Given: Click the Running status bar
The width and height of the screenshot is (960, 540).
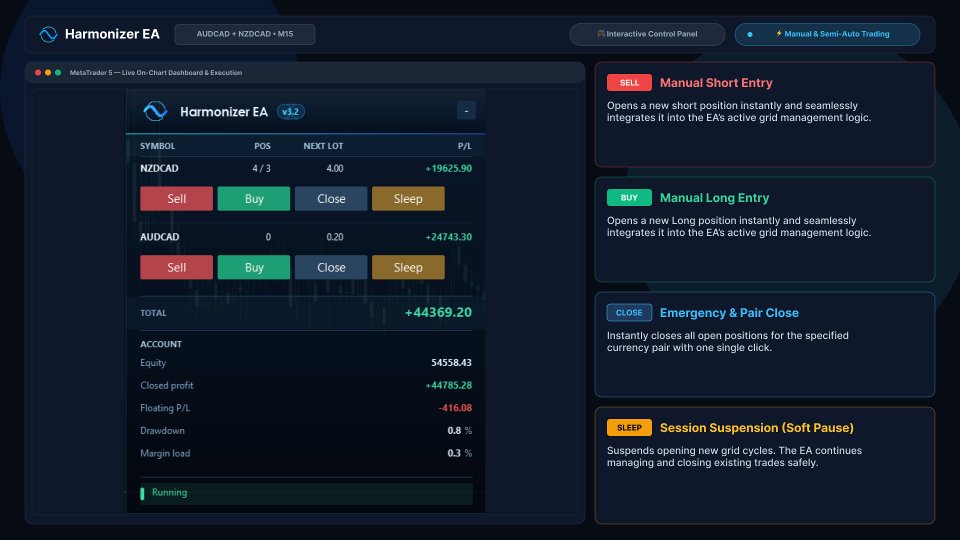Looking at the screenshot, I should click(x=306, y=493).
